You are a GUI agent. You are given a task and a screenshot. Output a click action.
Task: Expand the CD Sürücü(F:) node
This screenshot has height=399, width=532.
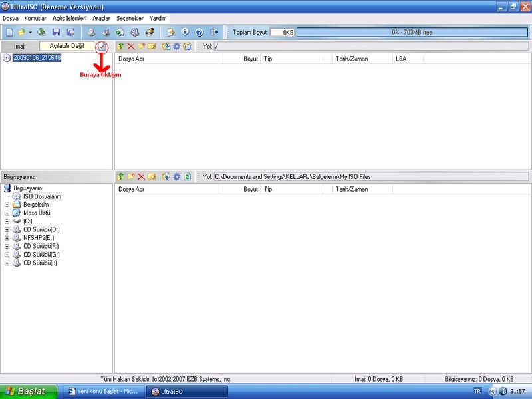(7, 246)
